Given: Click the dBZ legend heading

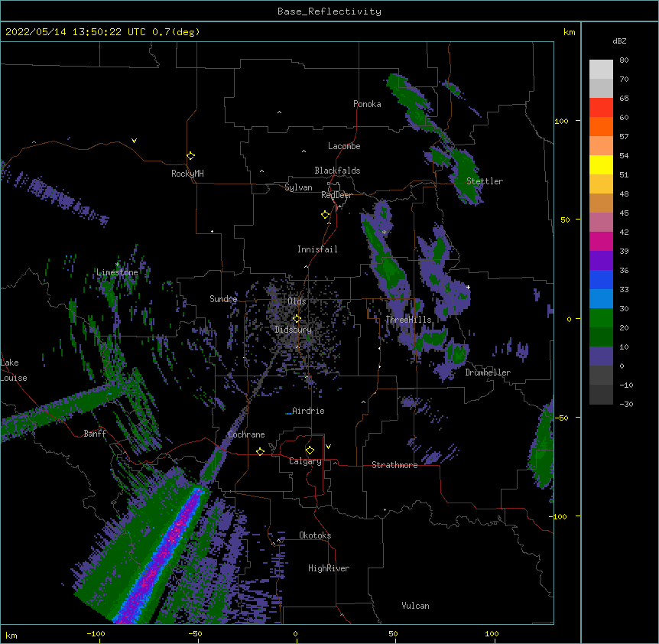Looking at the screenshot, I should click(x=619, y=41).
